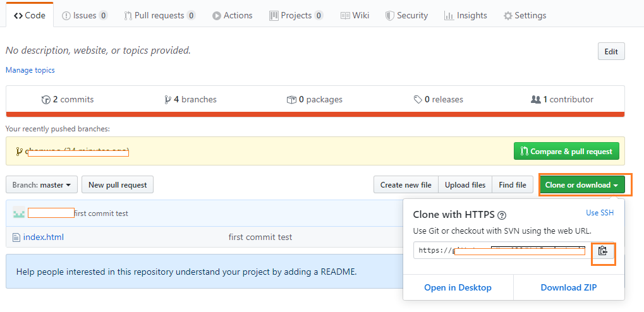This screenshot has width=644, height=312.
Task: Click the README help banner text
Action: click(x=186, y=272)
